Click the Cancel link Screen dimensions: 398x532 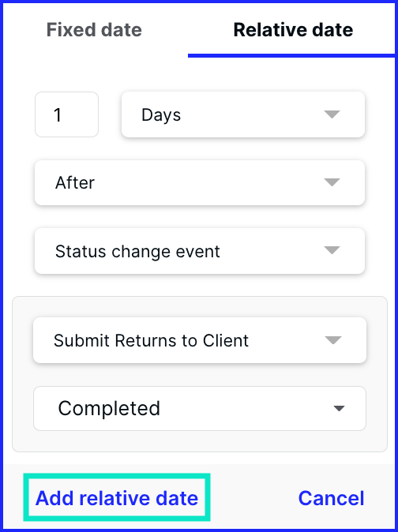pyautogui.click(x=331, y=498)
